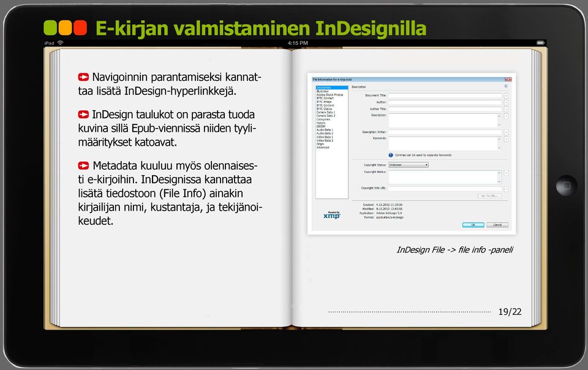
Task: Open dropdown arrow beside Document Title field
Action: tap(507, 96)
